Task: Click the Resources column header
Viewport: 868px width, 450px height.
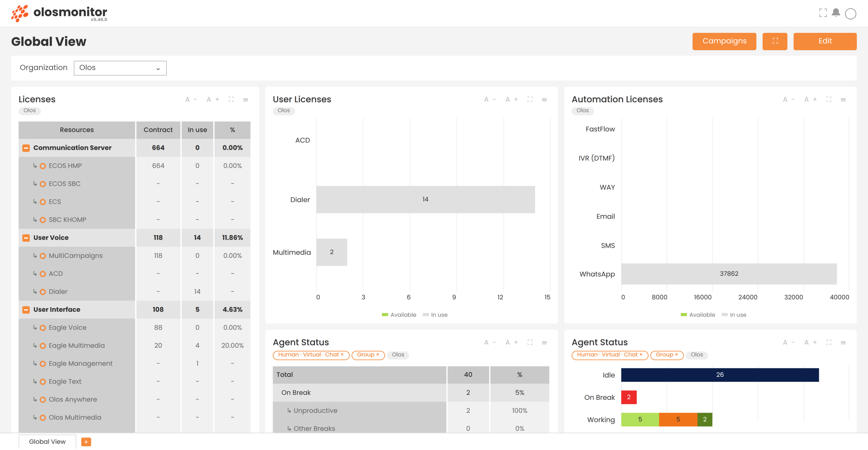Action: coord(77,130)
